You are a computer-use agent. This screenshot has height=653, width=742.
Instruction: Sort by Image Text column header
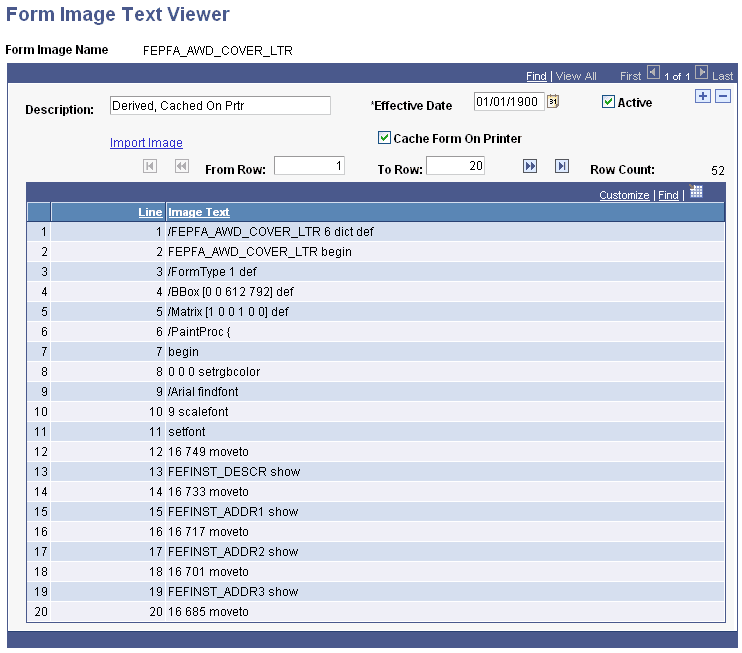click(x=199, y=212)
